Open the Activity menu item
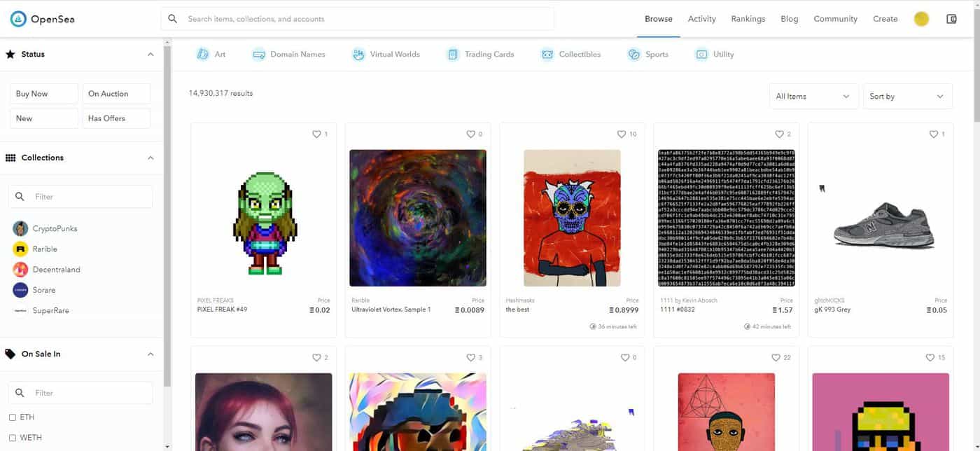980x451 pixels. point(701,19)
